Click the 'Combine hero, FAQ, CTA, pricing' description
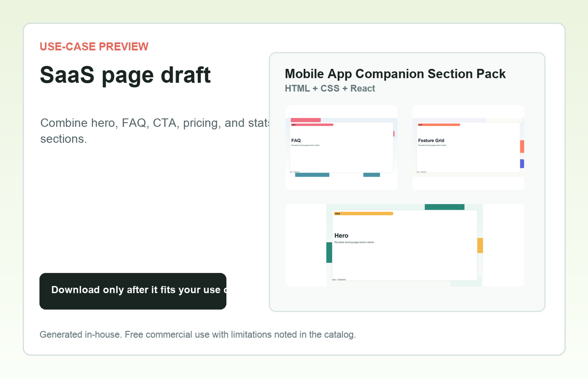 pos(155,131)
